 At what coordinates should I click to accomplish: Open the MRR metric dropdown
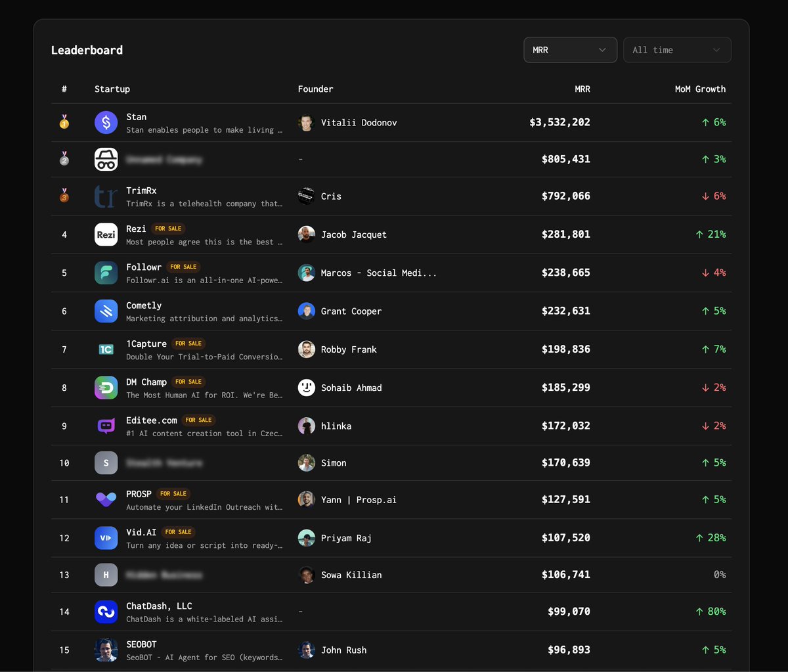(x=570, y=50)
